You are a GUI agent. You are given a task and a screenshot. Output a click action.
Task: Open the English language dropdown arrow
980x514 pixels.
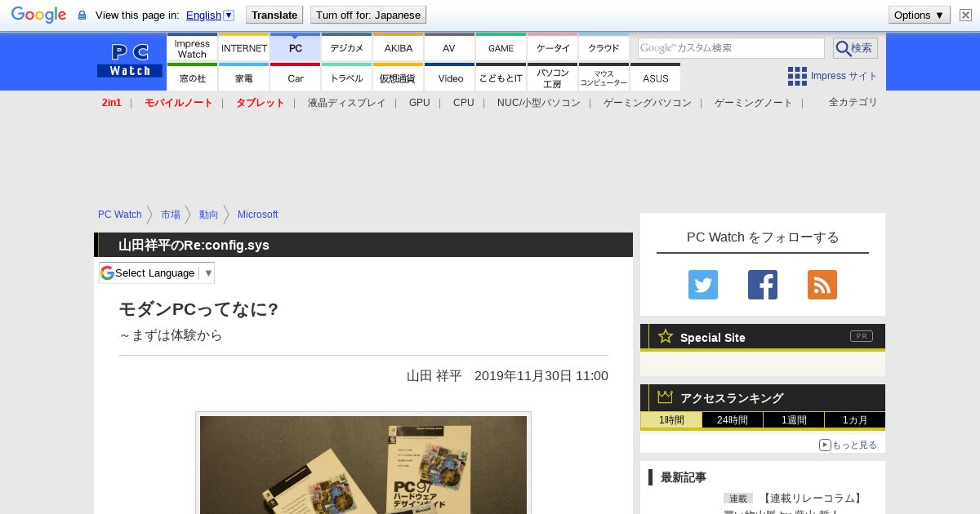(x=229, y=15)
